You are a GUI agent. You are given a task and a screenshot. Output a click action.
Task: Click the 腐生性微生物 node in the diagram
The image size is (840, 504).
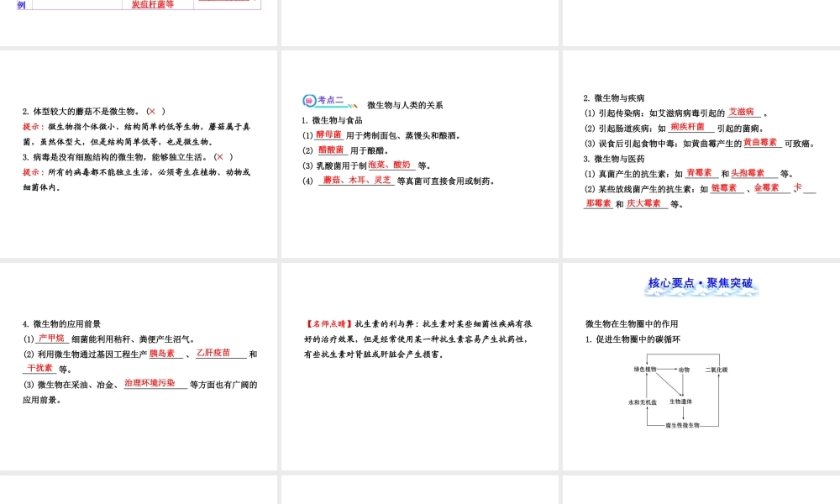coord(682,425)
